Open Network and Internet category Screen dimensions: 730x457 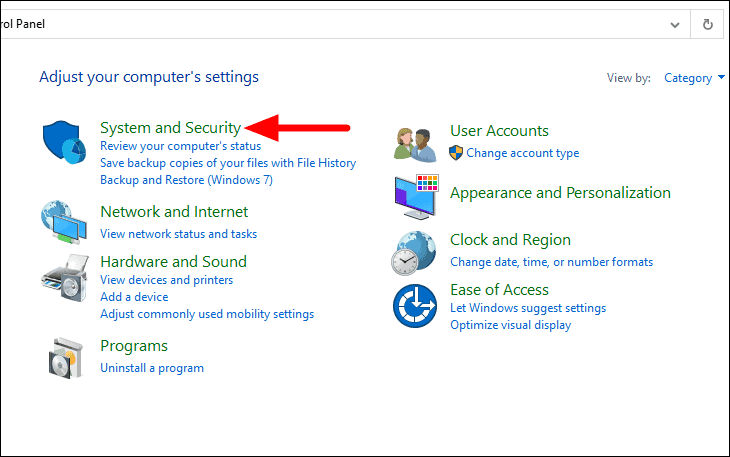[x=174, y=212]
